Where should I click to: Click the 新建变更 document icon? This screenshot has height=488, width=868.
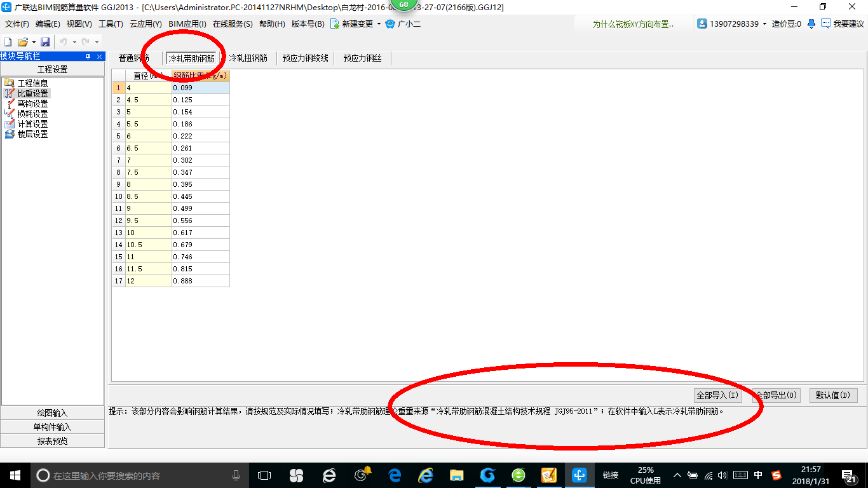334,24
